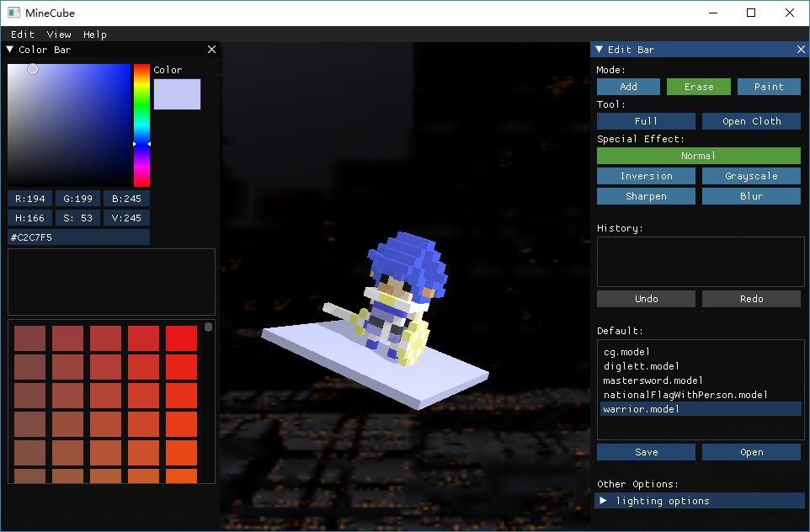
Task: Open the Edit menu
Action: tap(22, 34)
